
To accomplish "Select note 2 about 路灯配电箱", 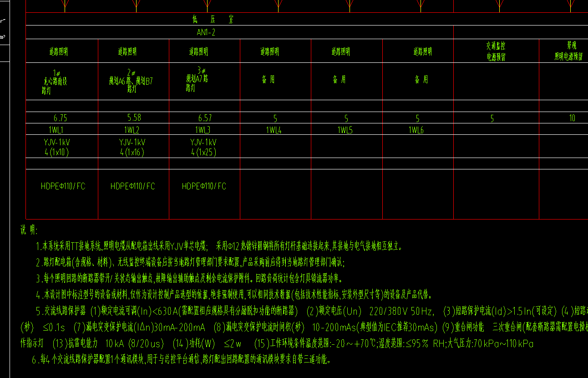I will point(190,262).
